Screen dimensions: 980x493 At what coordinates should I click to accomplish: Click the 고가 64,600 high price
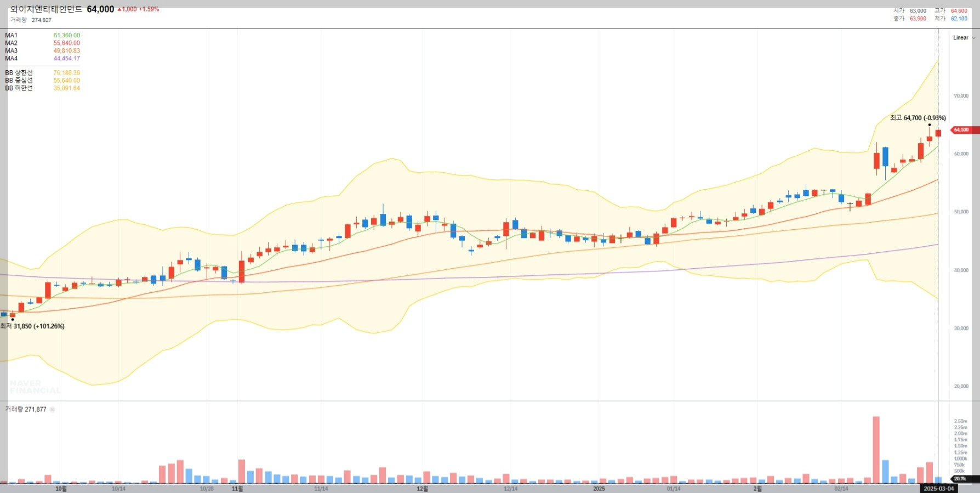[951, 11]
